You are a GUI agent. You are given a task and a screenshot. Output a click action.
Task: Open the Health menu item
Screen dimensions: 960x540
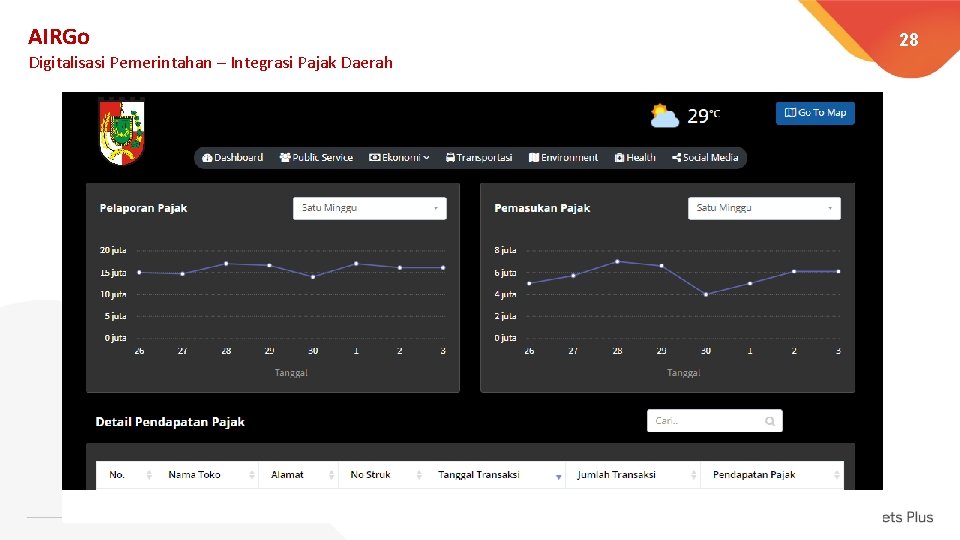pos(635,157)
